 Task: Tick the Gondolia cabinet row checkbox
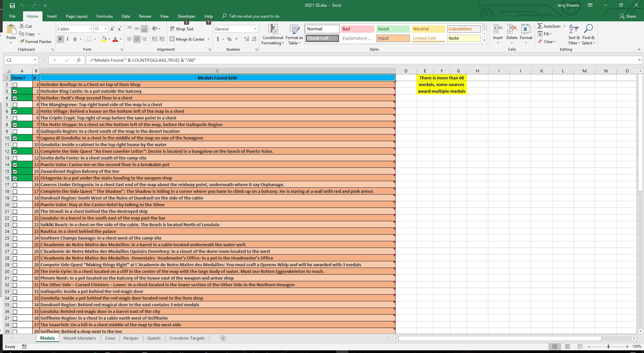click(15, 145)
